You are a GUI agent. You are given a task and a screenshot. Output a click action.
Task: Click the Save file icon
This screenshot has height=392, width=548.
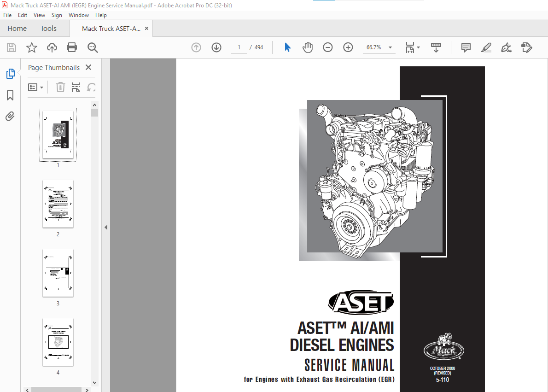pos(12,47)
